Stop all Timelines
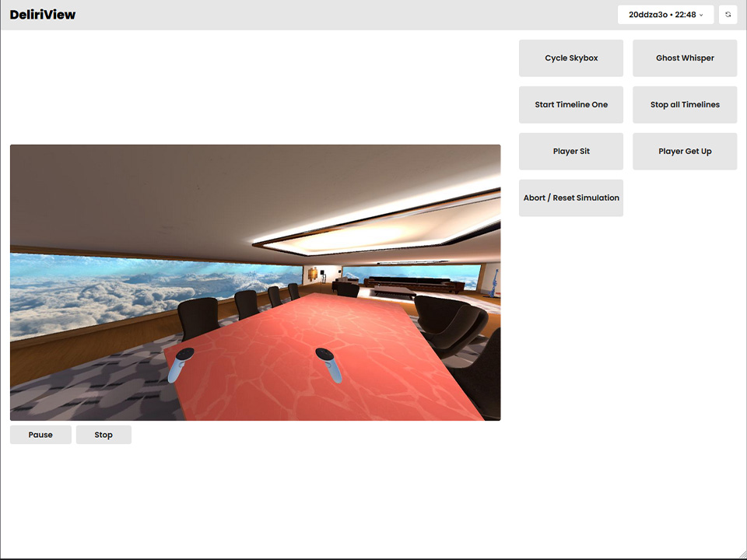 (x=685, y=105)
